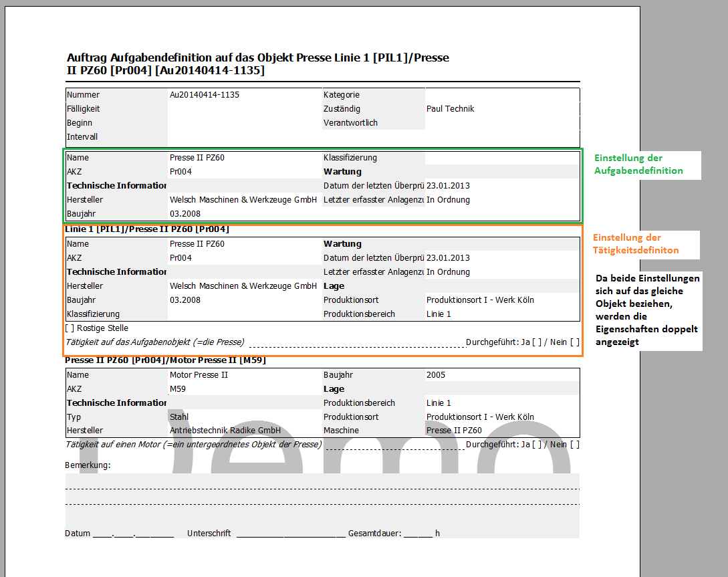728x577 pixels.
Task: Select the Typ value Stahl
Action: coord(179,417)
